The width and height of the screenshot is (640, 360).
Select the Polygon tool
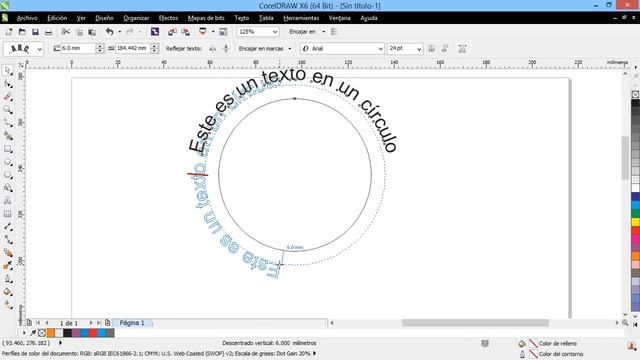point(7,175)
